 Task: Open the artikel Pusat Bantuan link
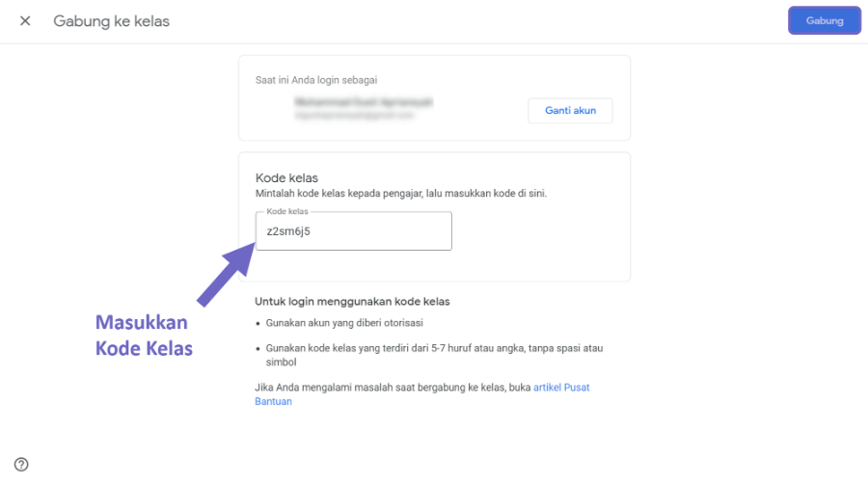click(421, 394)
